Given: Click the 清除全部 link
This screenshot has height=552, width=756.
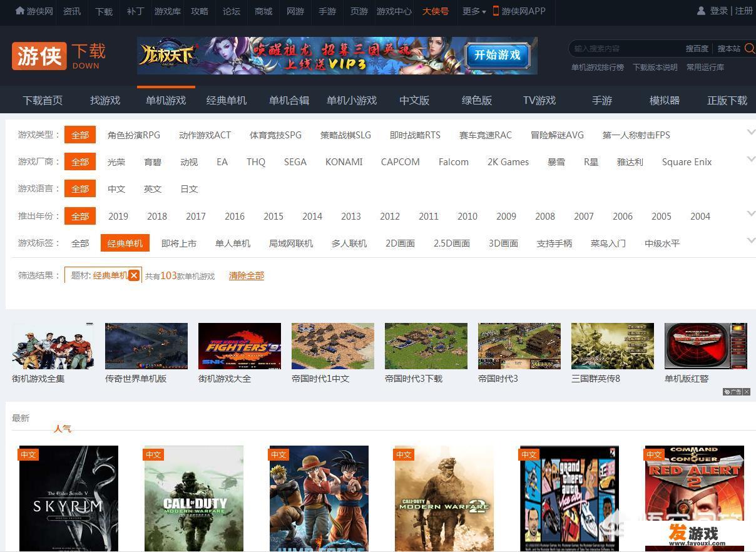Looking at the screenshot, I should point(247,275).
